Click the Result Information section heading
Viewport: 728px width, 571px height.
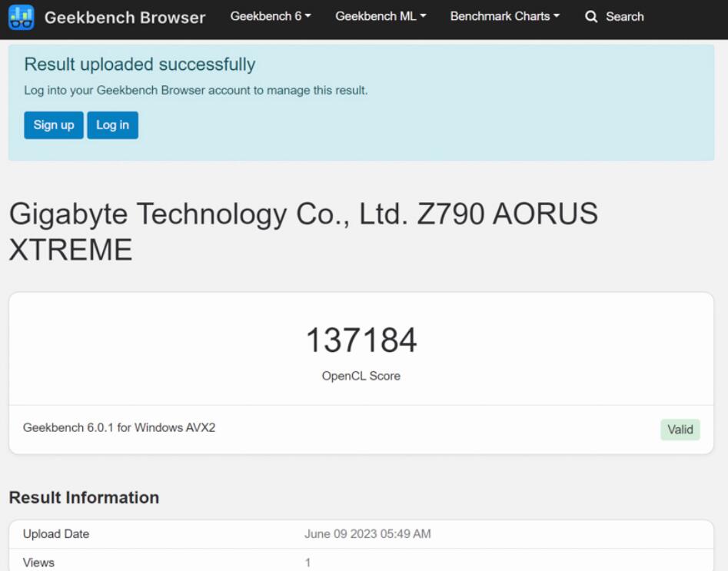(x=83, y=497)
